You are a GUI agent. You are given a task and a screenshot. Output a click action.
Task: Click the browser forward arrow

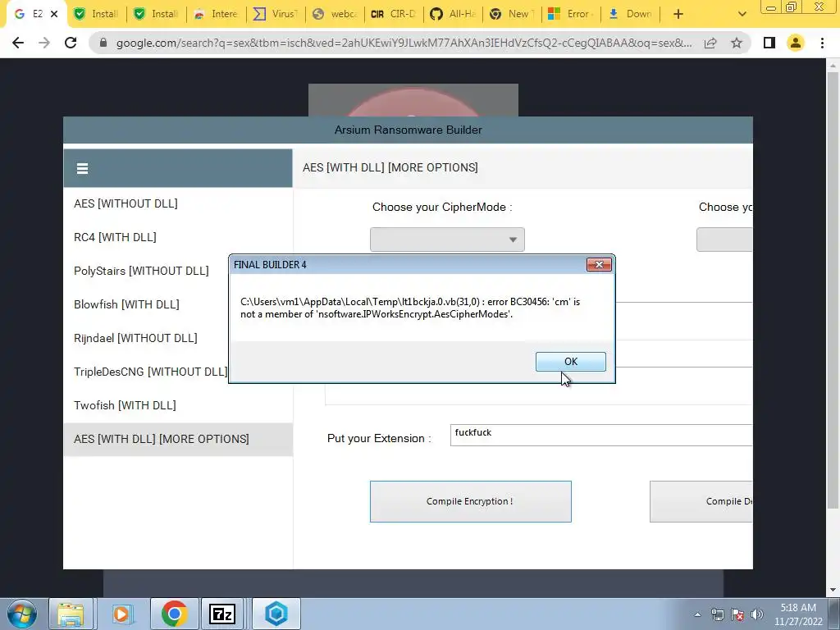tap(44, 43)
